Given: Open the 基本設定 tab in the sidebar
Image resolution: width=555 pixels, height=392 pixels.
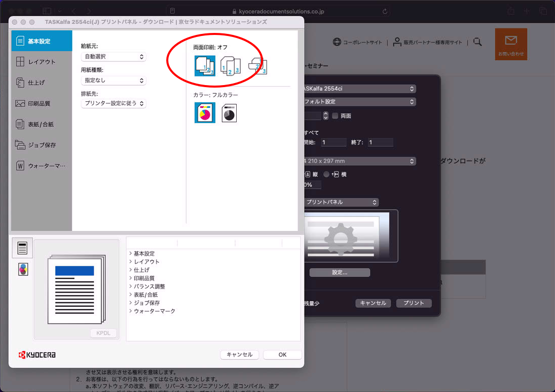Looking at the screenshot, I should pos(42,41).
